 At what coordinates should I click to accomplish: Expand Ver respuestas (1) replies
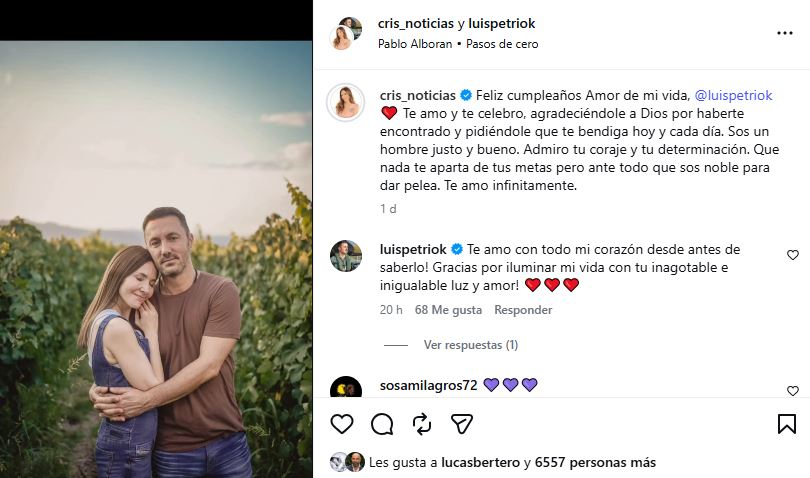470,345
